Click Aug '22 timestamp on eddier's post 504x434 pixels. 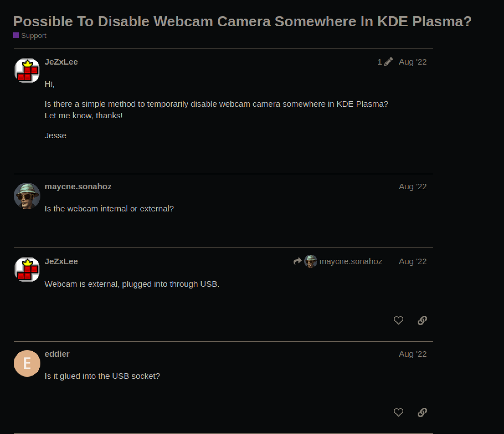click(x=413, y=354)
